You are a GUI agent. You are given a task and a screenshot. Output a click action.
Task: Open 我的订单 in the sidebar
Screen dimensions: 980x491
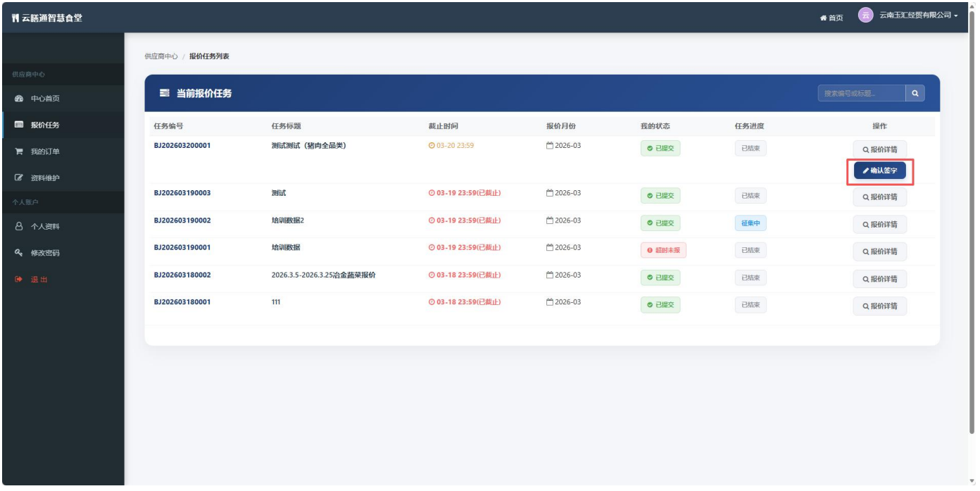tap(45, 151)
